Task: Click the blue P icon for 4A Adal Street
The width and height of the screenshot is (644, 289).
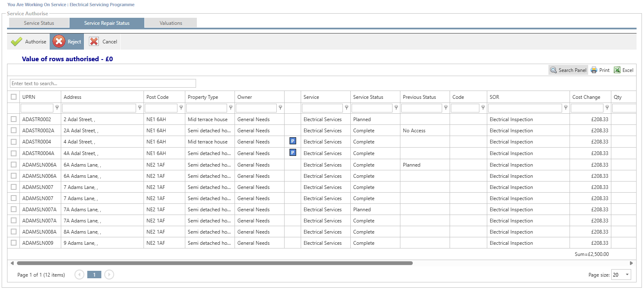Action: [x=293, y=153]
